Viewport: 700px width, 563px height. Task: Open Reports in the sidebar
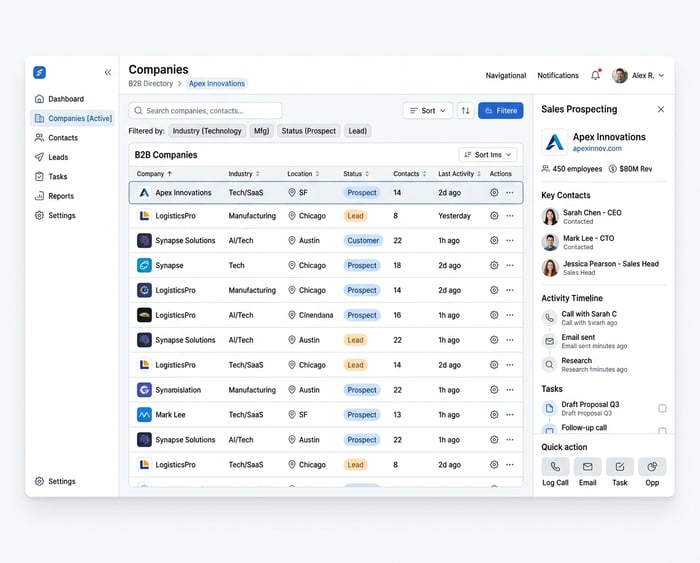click(x=60, y=196)
